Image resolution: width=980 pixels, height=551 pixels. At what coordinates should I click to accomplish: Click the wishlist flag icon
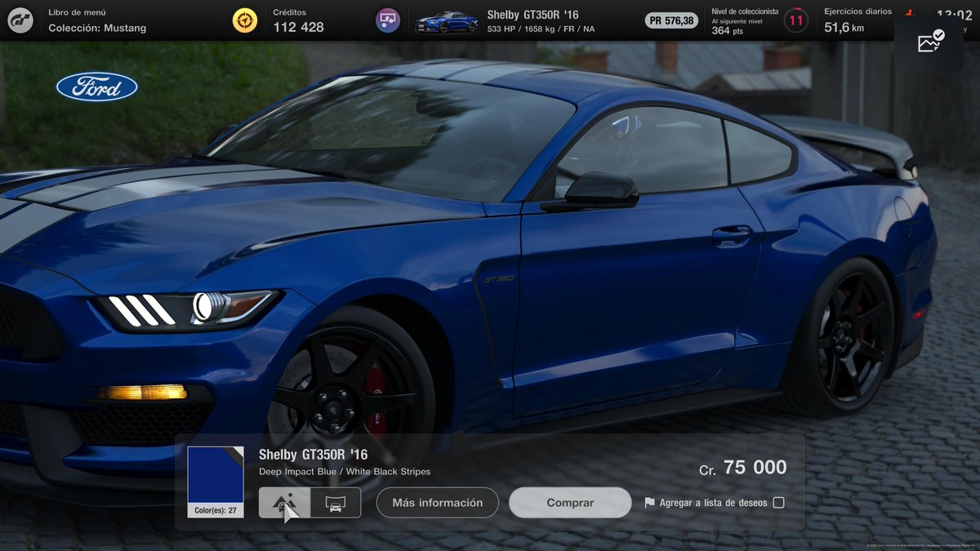point(650,503)
